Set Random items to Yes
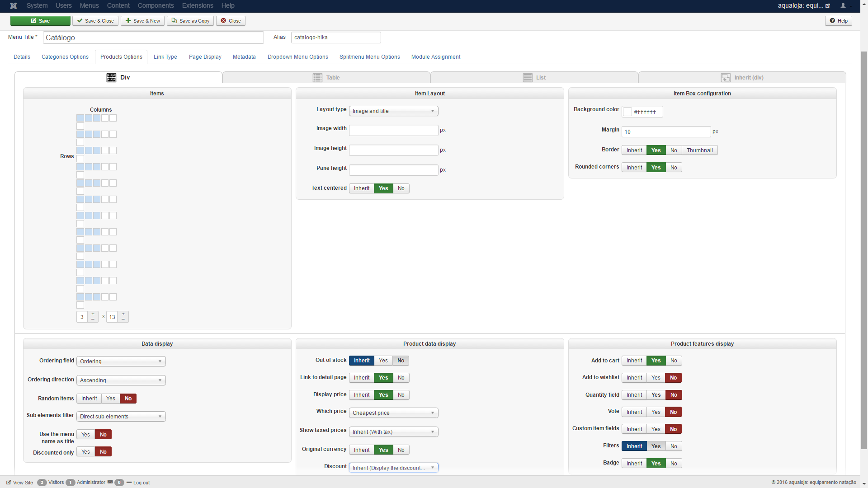This screenshot has width=868, height=488. point(111,399)
